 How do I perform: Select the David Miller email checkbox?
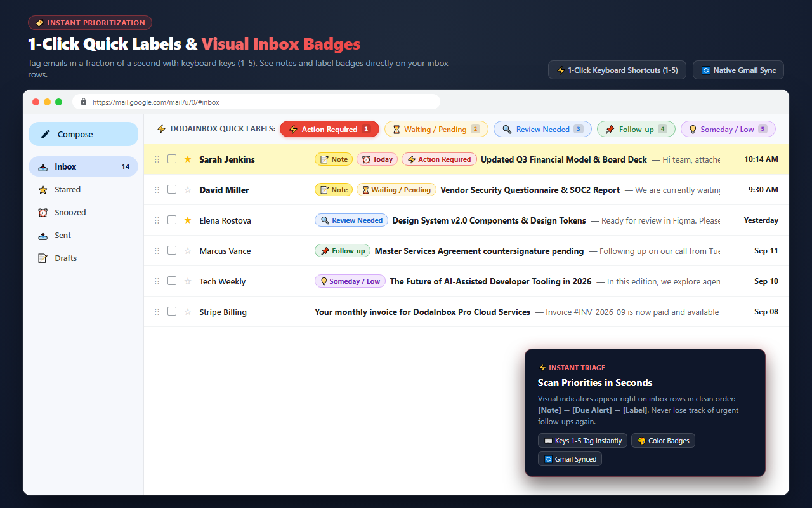172,189
